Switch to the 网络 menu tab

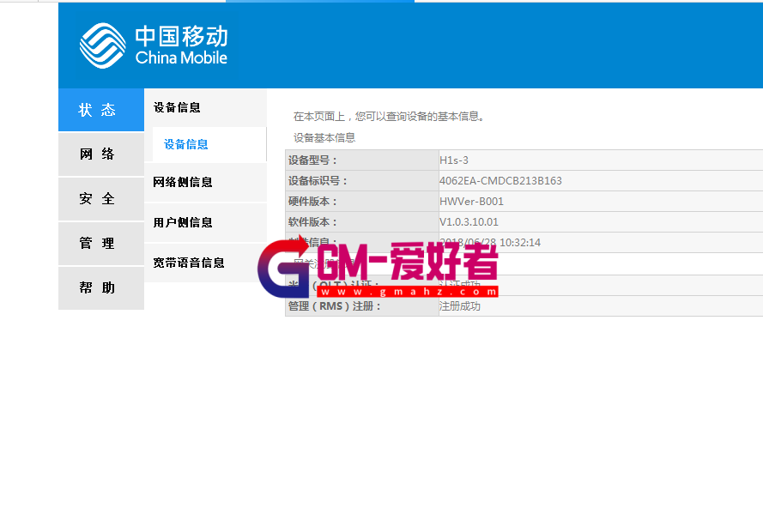click(98, 154)
